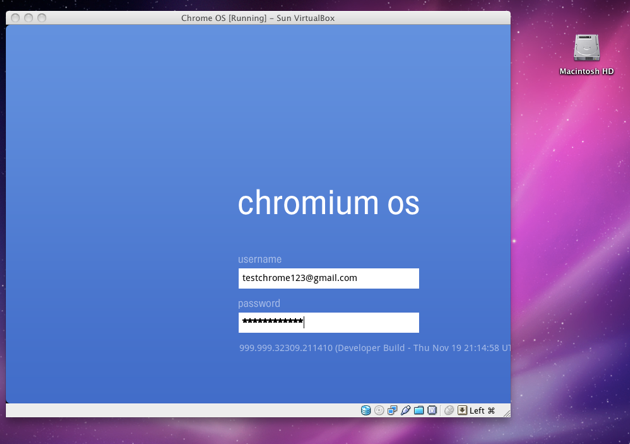Click the 'chromium os' logo title

[328, 203]
